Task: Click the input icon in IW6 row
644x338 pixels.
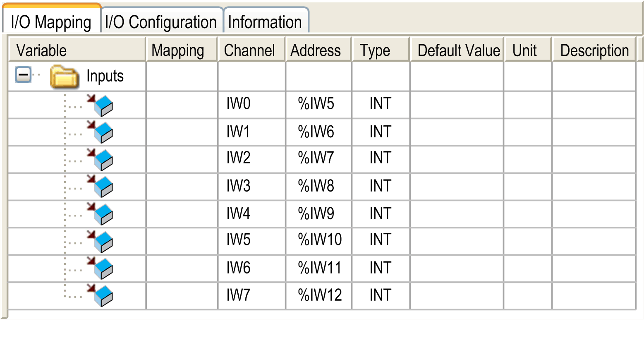Action: 100,268
